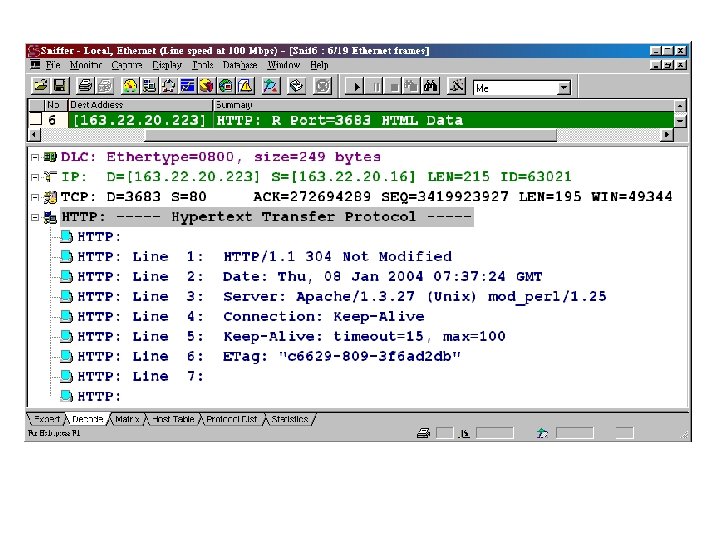Switch to the Decode tab

point(87,419)
